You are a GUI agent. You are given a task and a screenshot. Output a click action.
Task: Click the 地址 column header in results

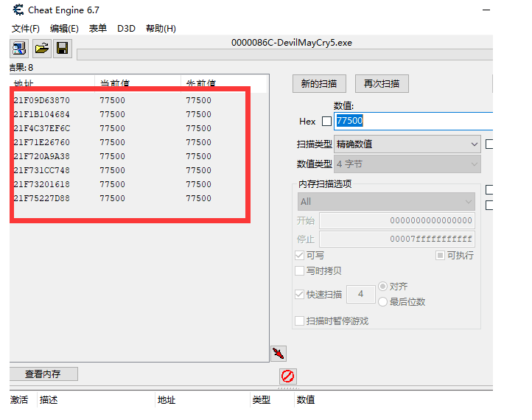tap(52, 82)
